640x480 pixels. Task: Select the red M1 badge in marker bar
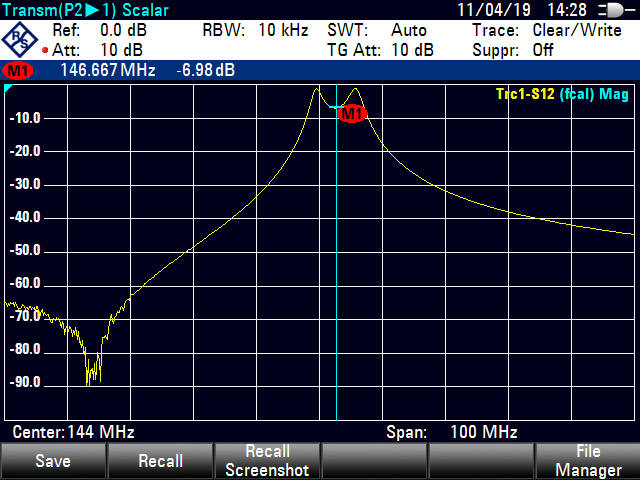coord(17,71)
